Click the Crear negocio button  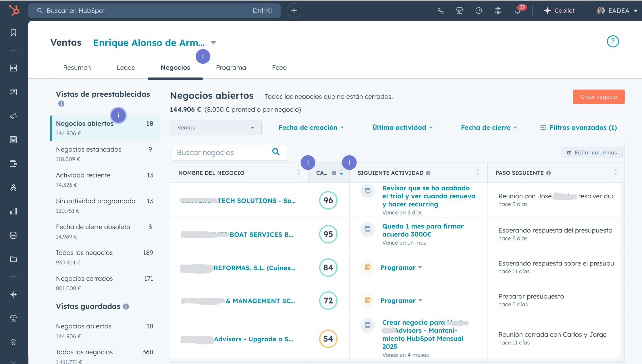point(598,97)
